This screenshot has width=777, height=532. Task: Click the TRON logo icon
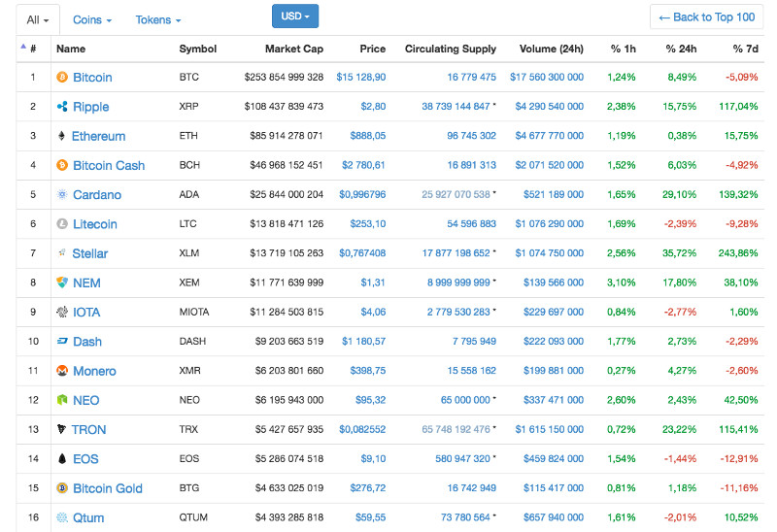click(61, 429)
